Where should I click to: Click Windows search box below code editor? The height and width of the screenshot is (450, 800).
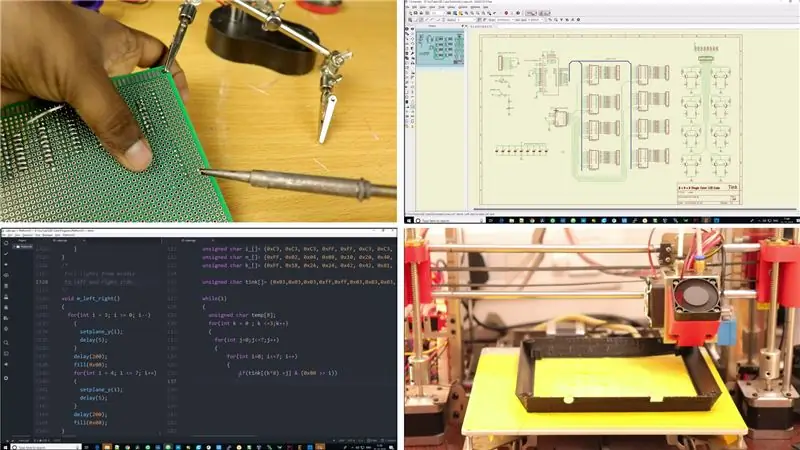[46, 447]
